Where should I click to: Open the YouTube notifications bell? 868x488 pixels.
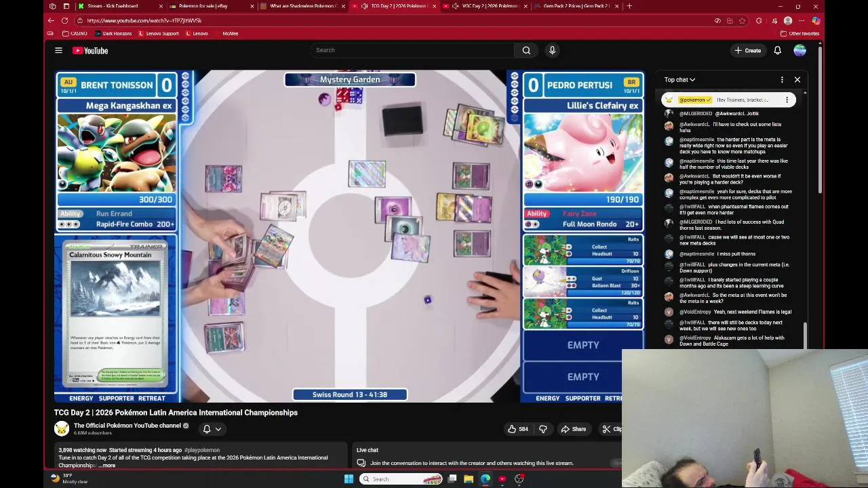click(x=778, y=50)
